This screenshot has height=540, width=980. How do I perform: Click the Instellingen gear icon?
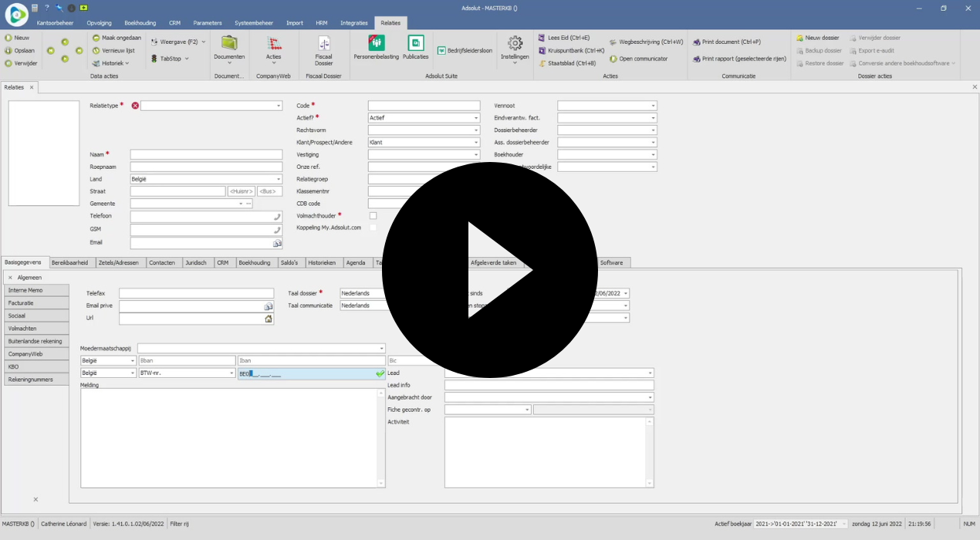pyautogui.click(x=515, y=43)
